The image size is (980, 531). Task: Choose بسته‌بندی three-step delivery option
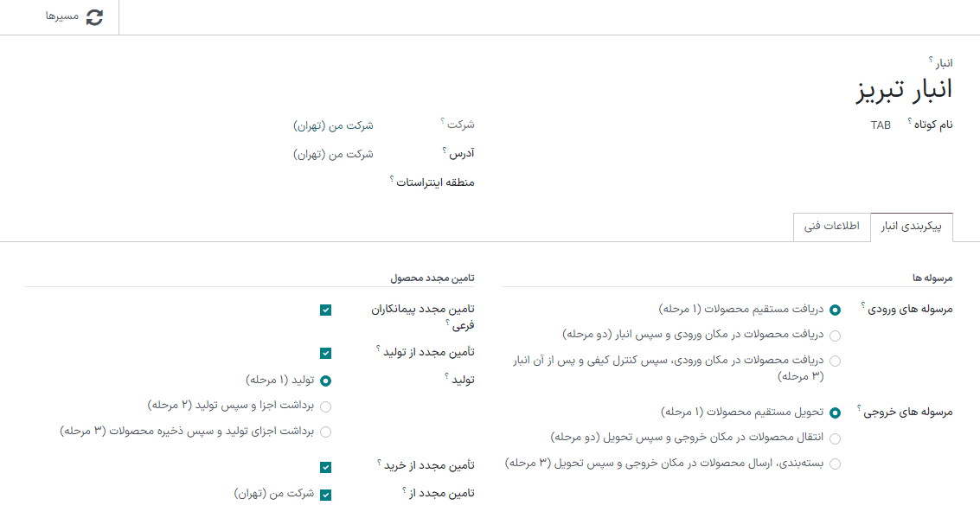pos(835,464)
